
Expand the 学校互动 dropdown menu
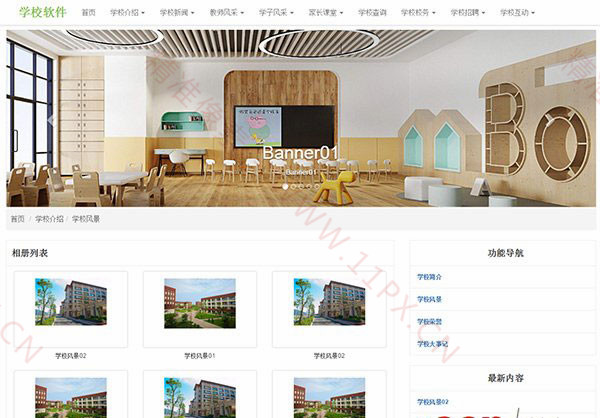tap(517, 13)
